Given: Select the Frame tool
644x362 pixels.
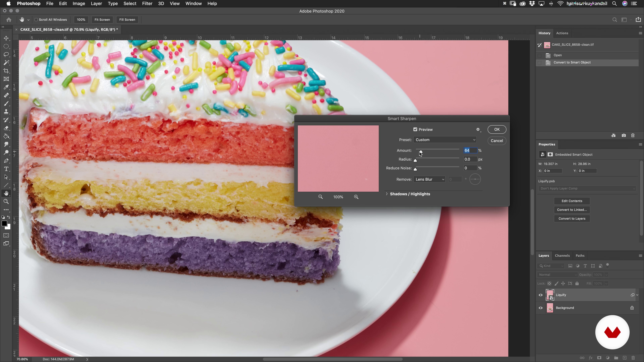Looking at the screenshot, I should pyautogui.click(x=6, y=79).
